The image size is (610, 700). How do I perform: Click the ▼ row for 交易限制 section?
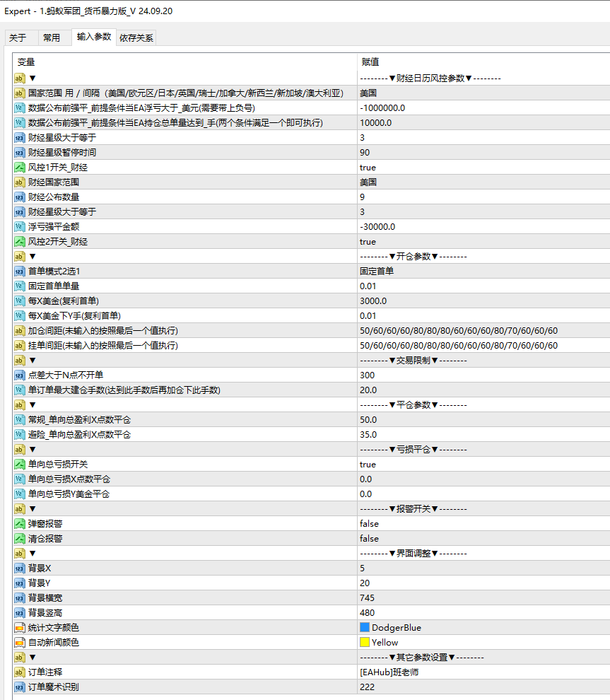(312, 361)
